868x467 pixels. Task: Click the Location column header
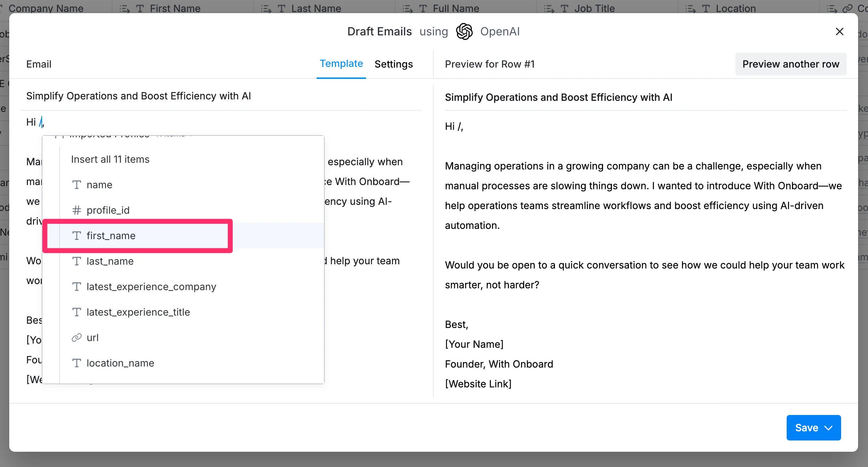tap(735, 8)
